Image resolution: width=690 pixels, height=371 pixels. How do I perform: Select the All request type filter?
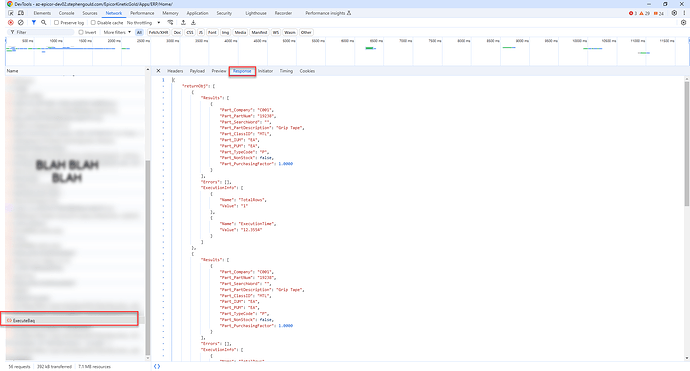tap(139, 32)
